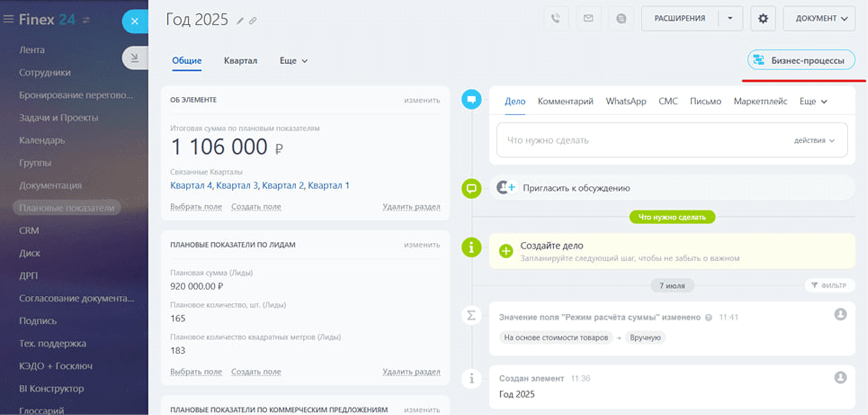The image size is (868, 415).
Task: Click the globe chat icon in header
Action: pos(621,18)
